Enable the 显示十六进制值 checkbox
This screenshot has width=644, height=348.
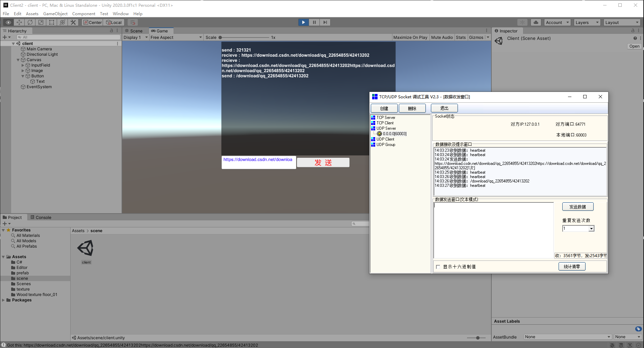point(438,267)
